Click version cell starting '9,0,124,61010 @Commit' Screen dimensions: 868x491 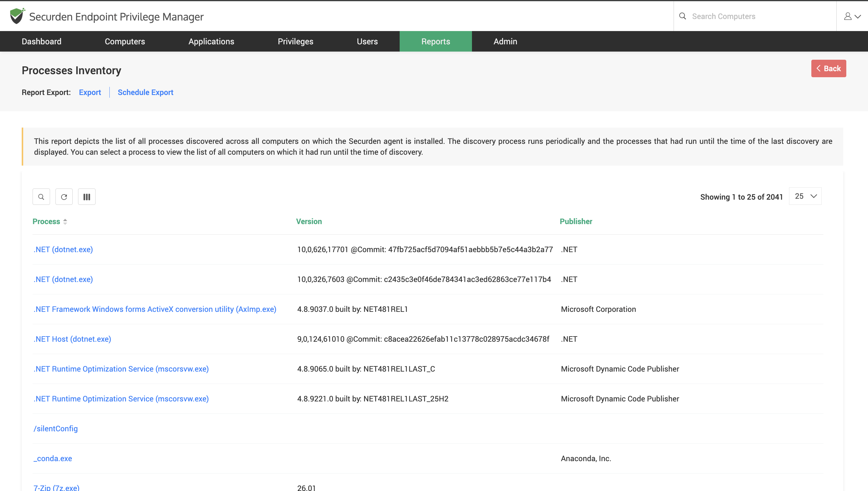coord(423,339)
